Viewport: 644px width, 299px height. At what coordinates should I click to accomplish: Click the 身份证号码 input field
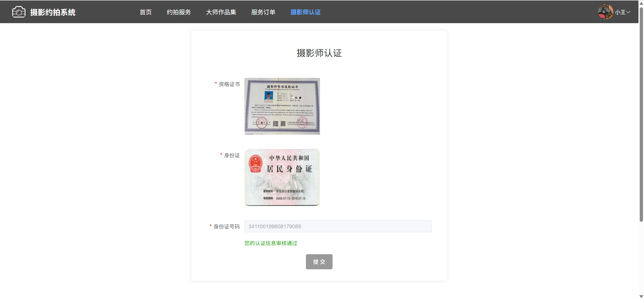(x=338, y=226)
